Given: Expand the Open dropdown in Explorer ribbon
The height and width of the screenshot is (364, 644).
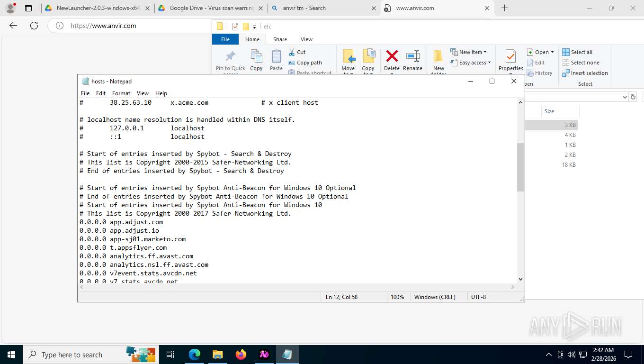Looking at the screenshot, I should pos(552,52).
